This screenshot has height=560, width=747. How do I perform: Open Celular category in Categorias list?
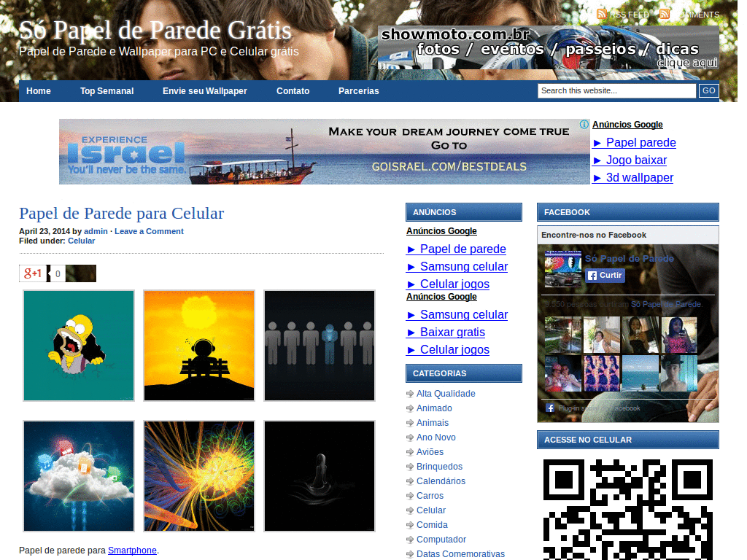coord(431,510)
